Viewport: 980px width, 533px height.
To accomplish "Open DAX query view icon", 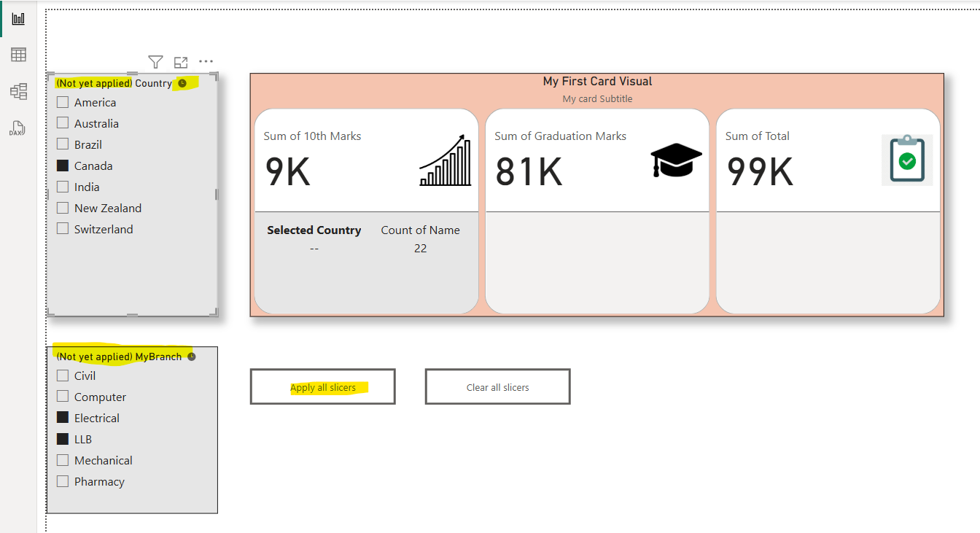I will pyautogui.click(x=18, y=128).
